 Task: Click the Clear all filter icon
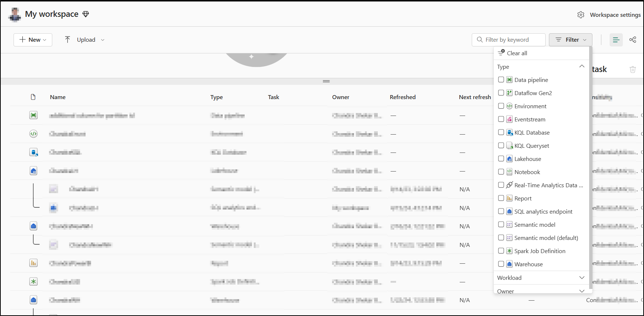(x=501, y=53)
